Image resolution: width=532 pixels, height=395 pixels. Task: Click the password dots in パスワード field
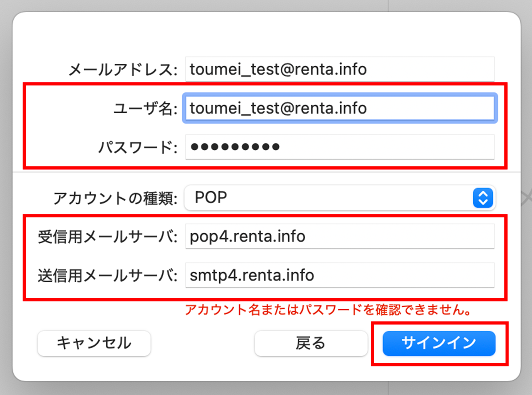pos(235,147)
